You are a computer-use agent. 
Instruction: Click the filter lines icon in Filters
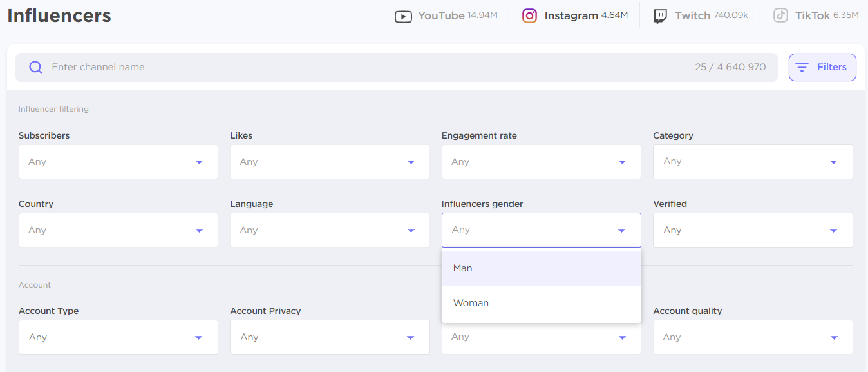tap(802, 67)
